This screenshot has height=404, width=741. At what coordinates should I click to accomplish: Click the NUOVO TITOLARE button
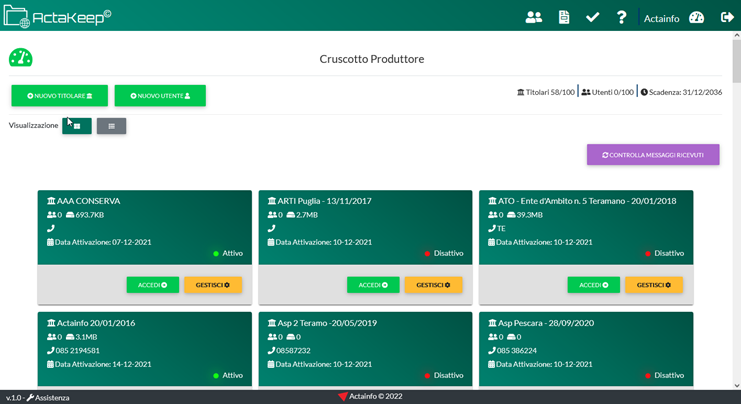59,96
